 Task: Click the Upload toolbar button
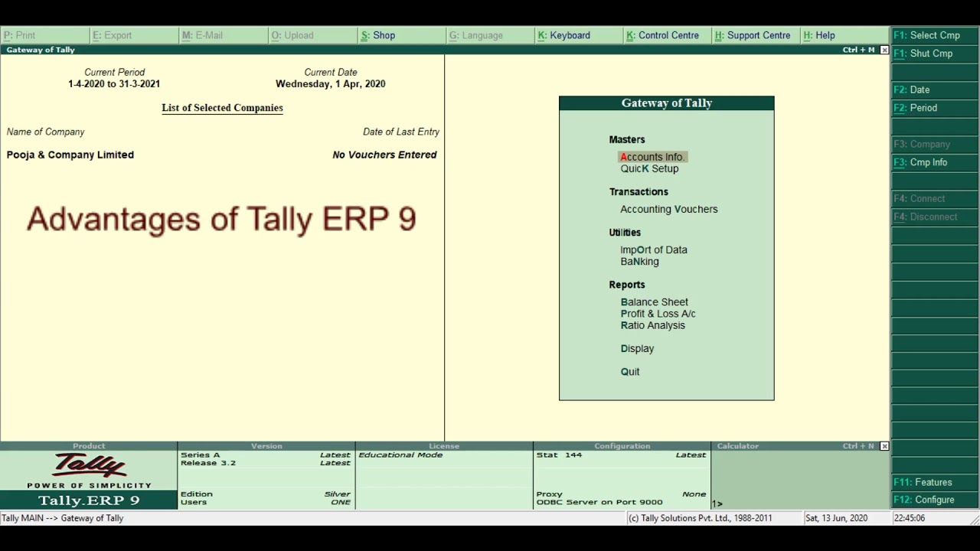[x=312, y=35]
